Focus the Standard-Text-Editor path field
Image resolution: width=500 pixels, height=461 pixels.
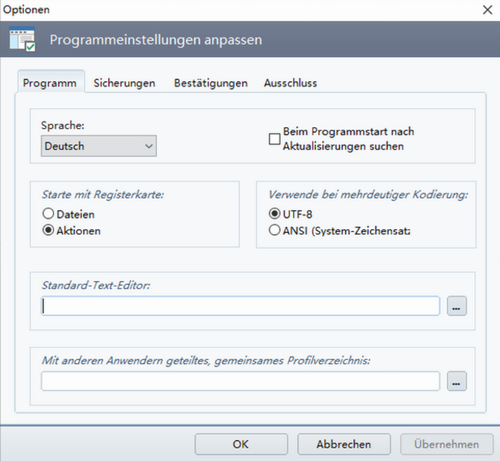[240, 306]
